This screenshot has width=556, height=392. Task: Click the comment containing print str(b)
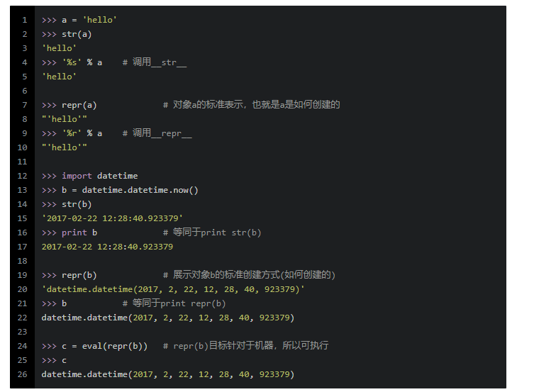(212, 233)
